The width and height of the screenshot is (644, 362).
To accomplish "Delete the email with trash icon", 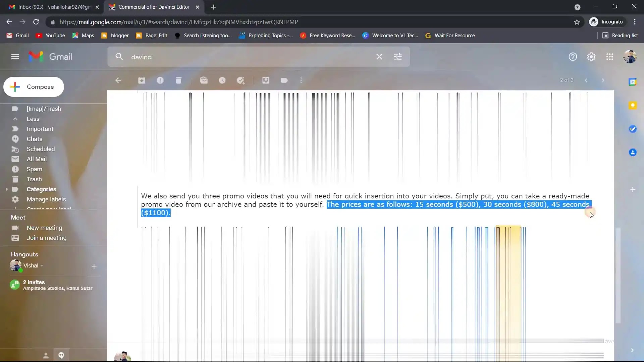I will pos(178,80).
